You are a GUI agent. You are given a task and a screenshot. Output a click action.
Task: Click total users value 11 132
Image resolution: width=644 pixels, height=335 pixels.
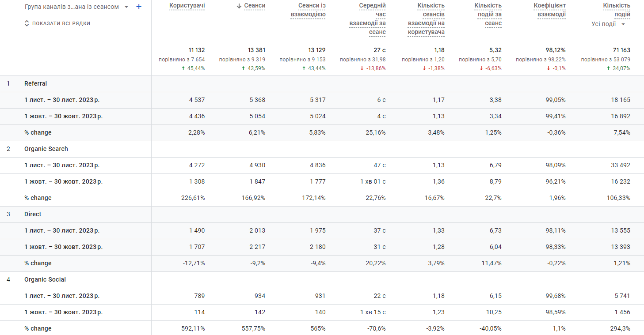[x=196, y=50]
